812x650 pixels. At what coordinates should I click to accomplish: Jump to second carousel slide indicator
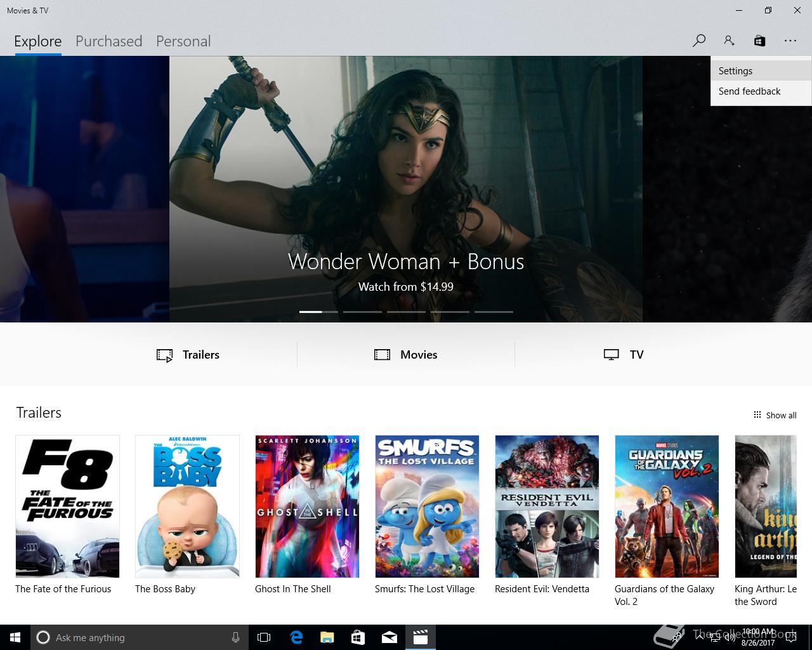point(362,312)
